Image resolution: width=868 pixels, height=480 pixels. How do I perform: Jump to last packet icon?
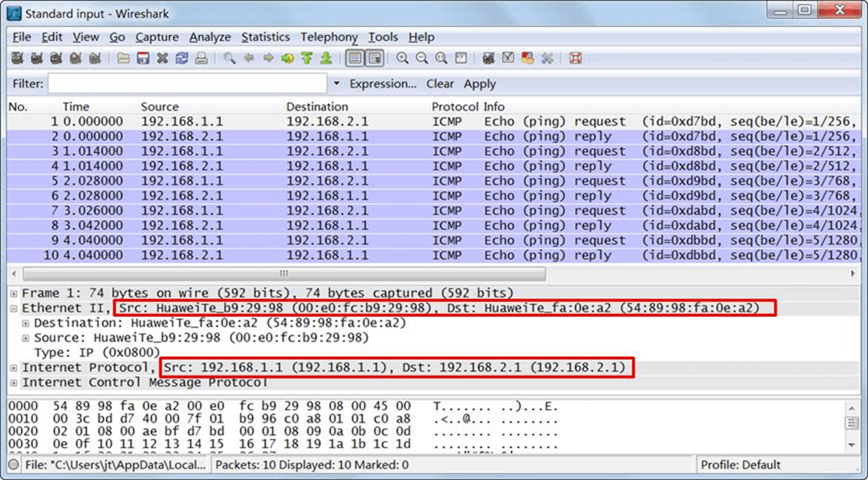coord(326,58)
